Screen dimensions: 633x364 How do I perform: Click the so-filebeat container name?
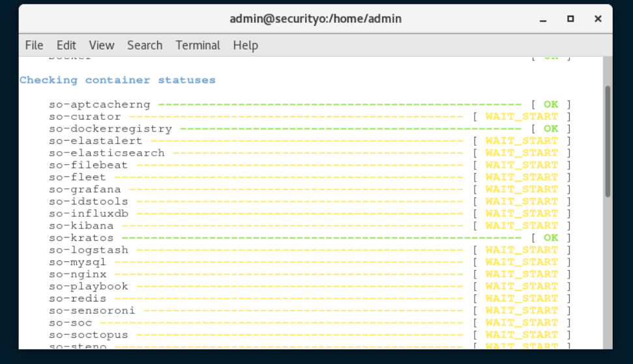point(89,165)
